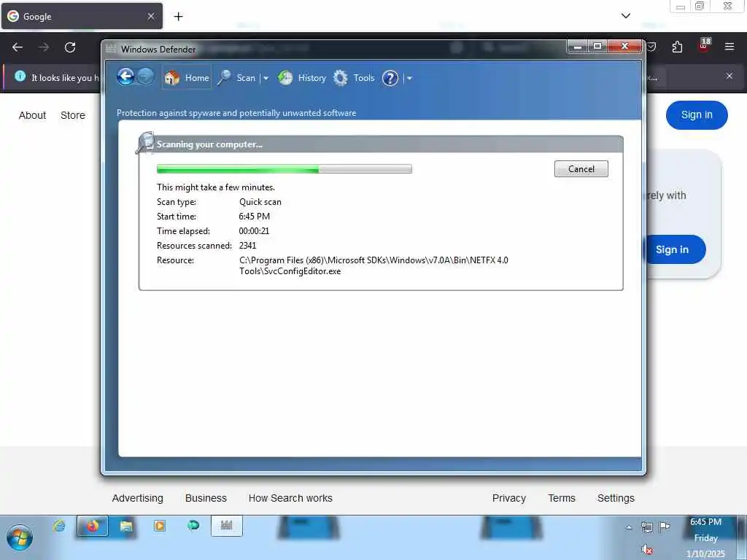Click the info icon in notification bar
Viewport: 747px width, 560px height.
pos(20,76)
